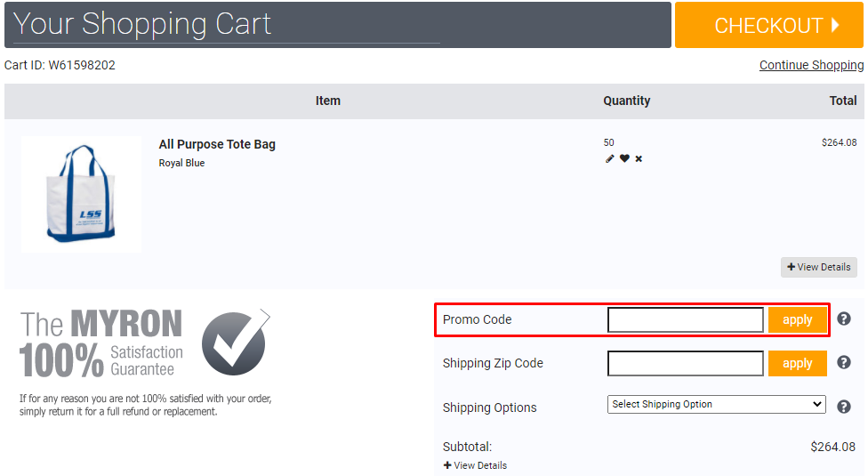Click the tote bag product thumbnail
The image size is (868, 476).
tap(82, 194)
